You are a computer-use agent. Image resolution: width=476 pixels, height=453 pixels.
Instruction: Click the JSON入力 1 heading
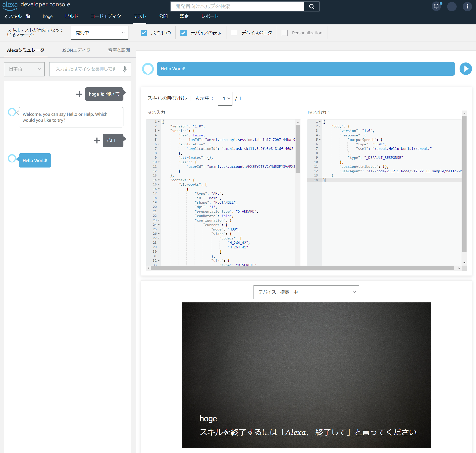[x=157, y=113]
